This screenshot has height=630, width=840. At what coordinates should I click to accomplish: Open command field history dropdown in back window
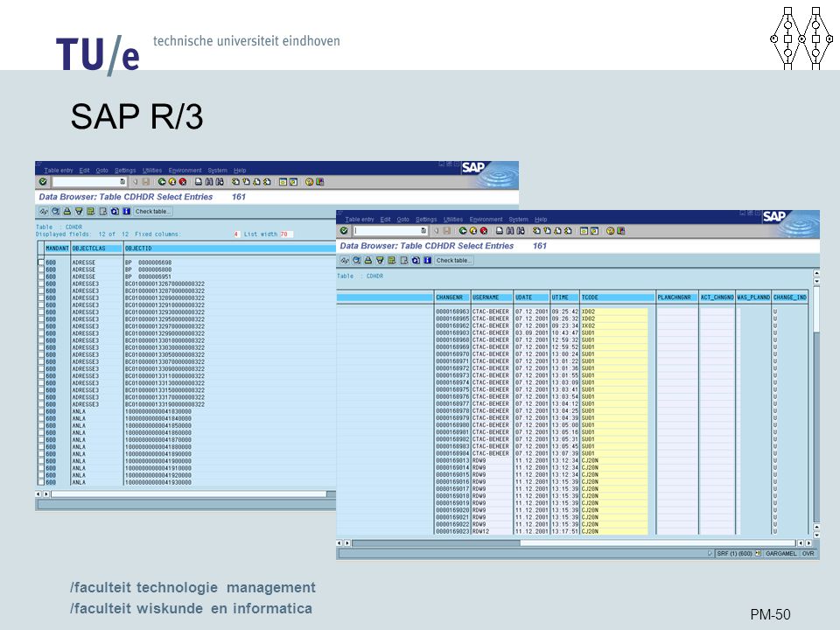[x=122, y=182]
